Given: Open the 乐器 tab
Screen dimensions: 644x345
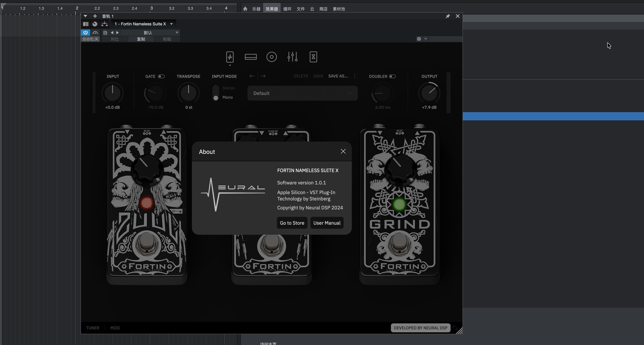Looking at the screenshot, I should click(256, 9).
